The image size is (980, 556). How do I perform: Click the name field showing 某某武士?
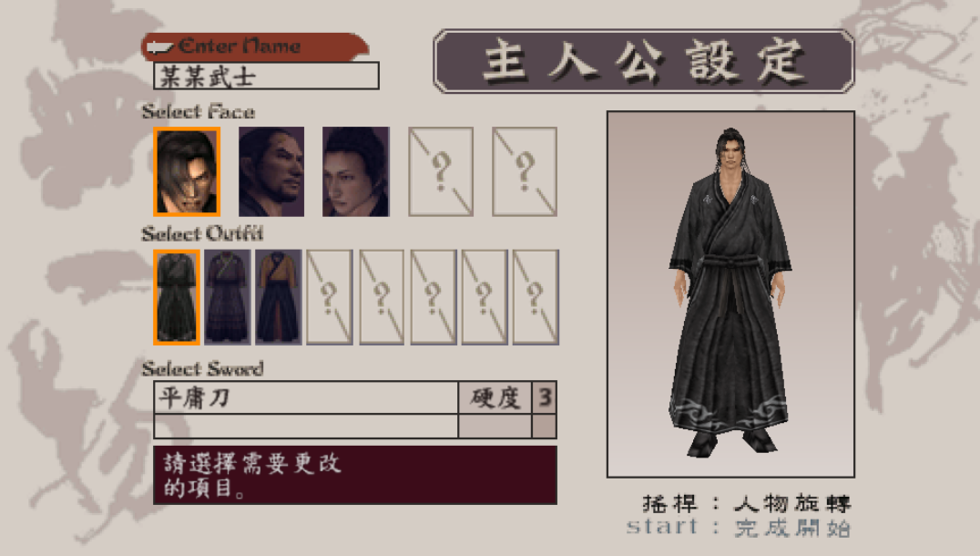(x=266, y=76)
